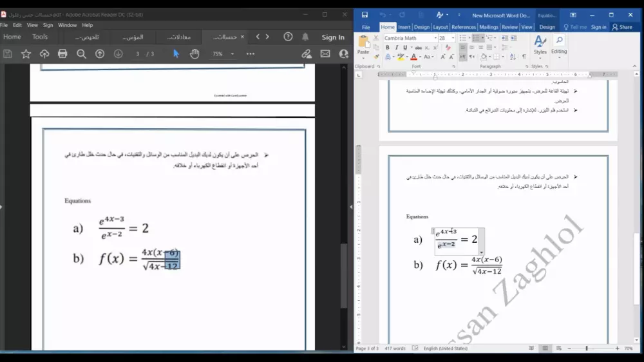
Task: Click the three-dots more tools icon in Acrobat
Action: tap(251, 54)
